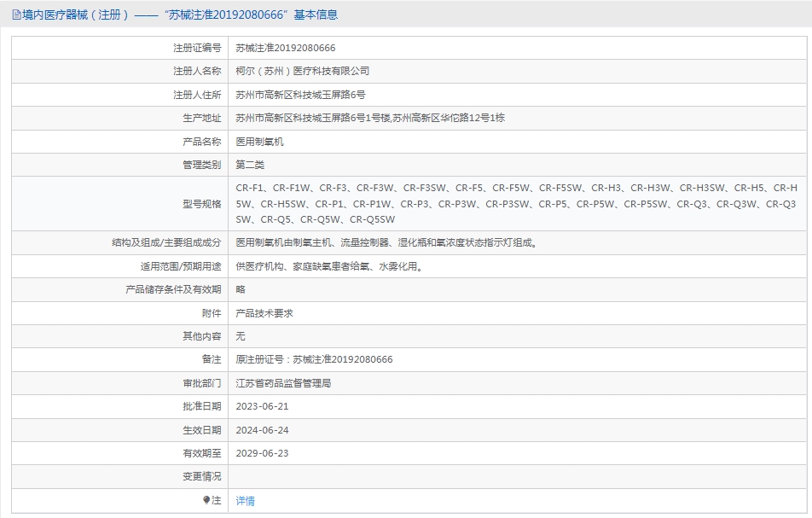Screen dimensions: 812x518
Task: Click the intended use text 供医疗机构
Action: click(x=329, y=266)
